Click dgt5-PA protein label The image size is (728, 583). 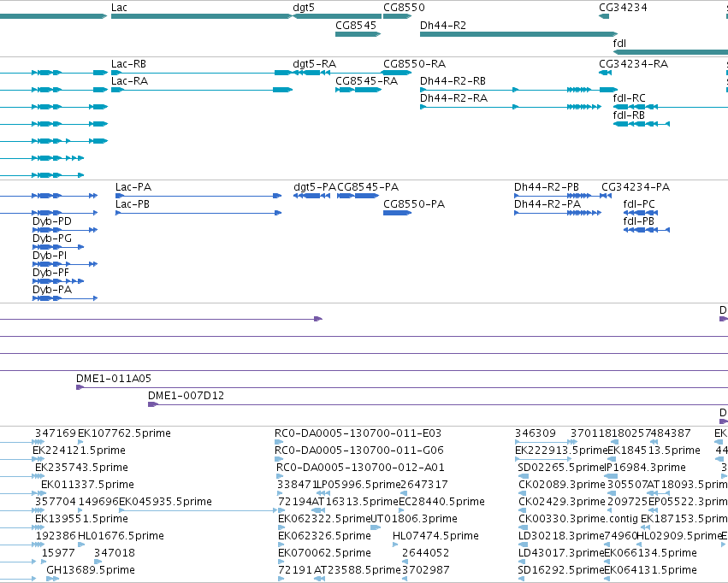314,187
